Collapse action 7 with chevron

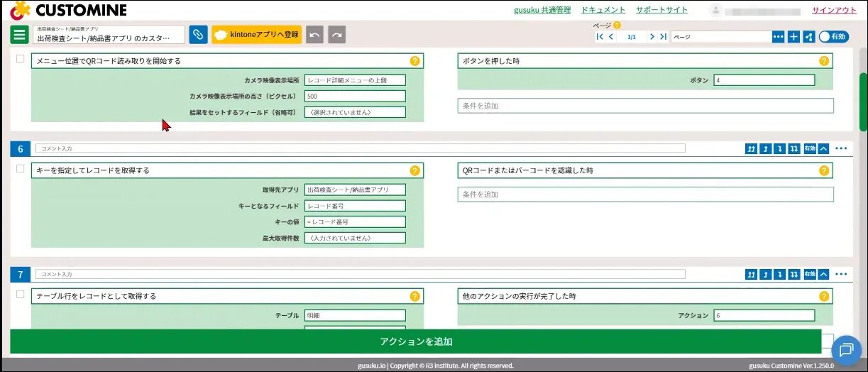coord(824,274)
